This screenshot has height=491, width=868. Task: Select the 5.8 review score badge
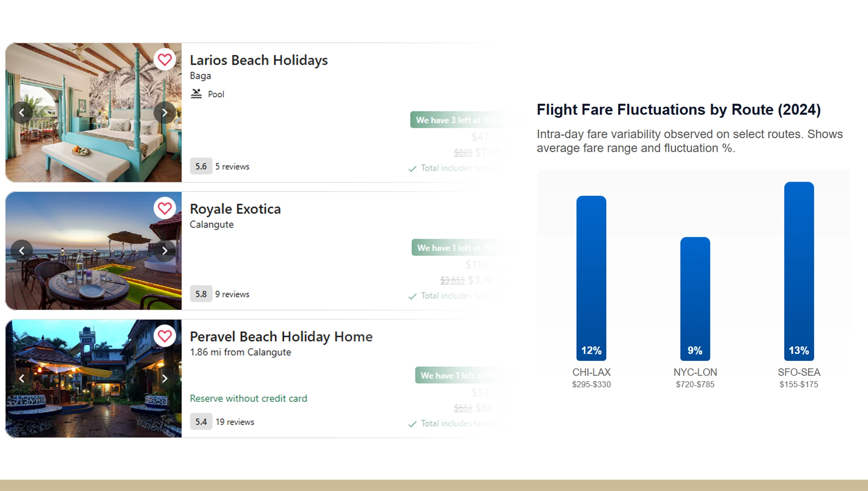pos(201,294)
